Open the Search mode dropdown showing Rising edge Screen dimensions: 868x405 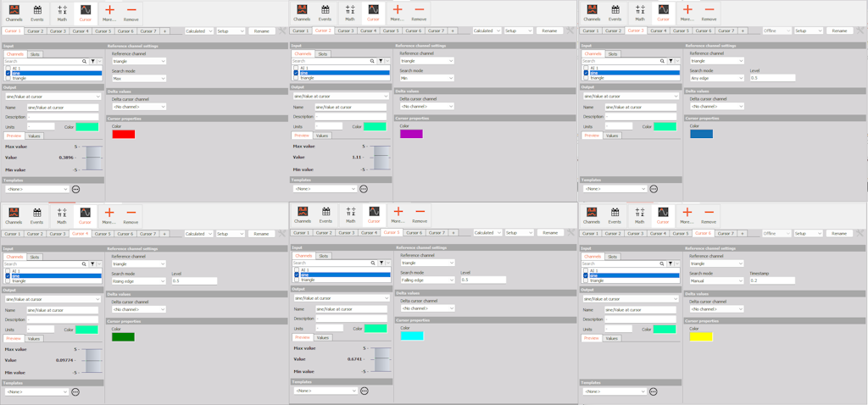coord(139,281)
